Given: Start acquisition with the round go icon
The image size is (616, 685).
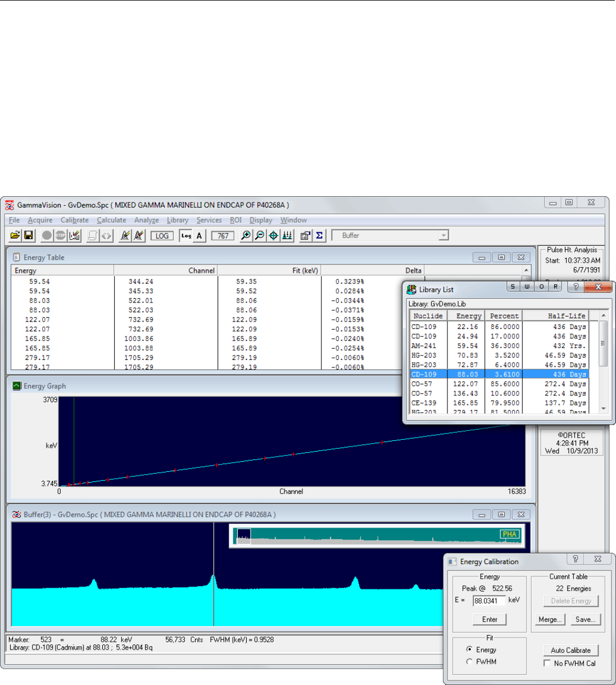Looking at the screenshot, I should pos(47,236).
